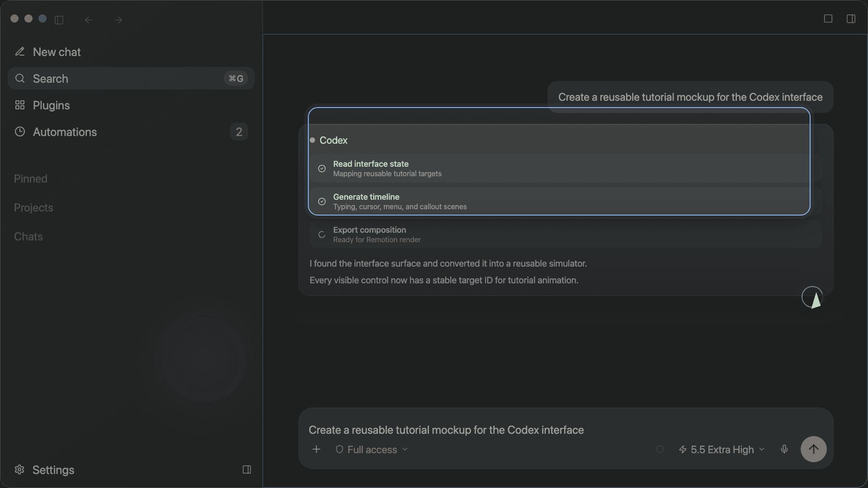Image resolution: width=868 pixels, height=488 pixels.
Task: Click the Plugins grid icon
Action: pyautogui.click(x=19, y=105)
